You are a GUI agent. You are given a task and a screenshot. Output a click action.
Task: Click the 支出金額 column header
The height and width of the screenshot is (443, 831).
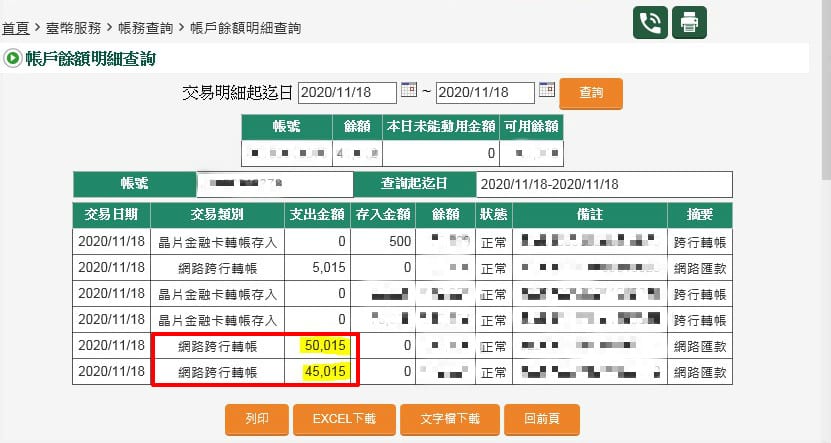317,215
